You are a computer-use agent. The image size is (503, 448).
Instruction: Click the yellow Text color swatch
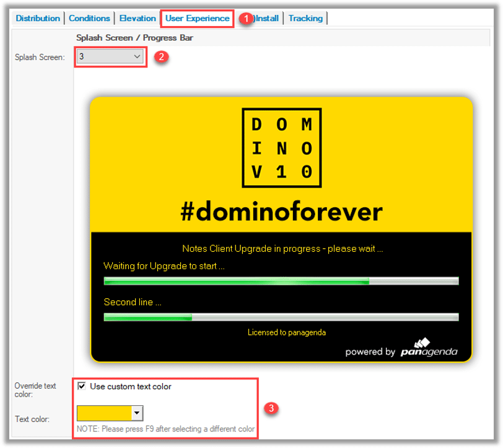point(104,413)
